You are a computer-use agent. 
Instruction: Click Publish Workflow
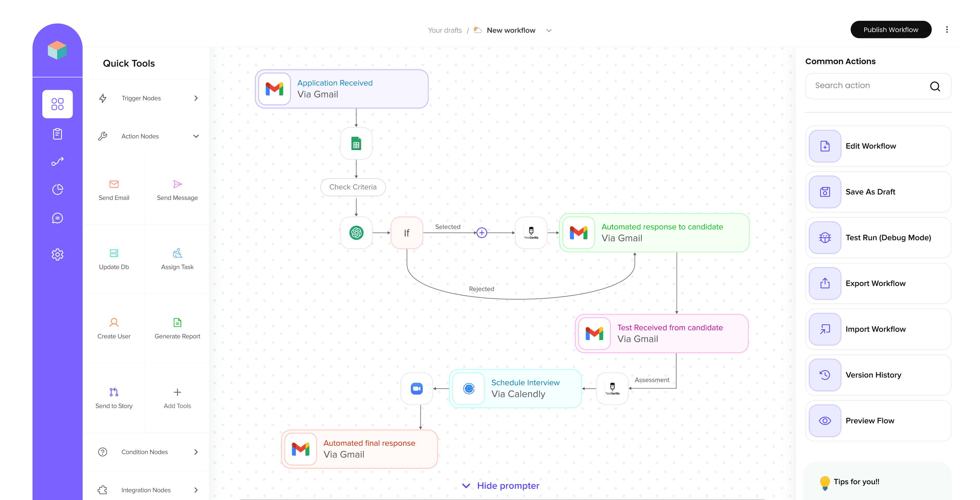point(891,29)
